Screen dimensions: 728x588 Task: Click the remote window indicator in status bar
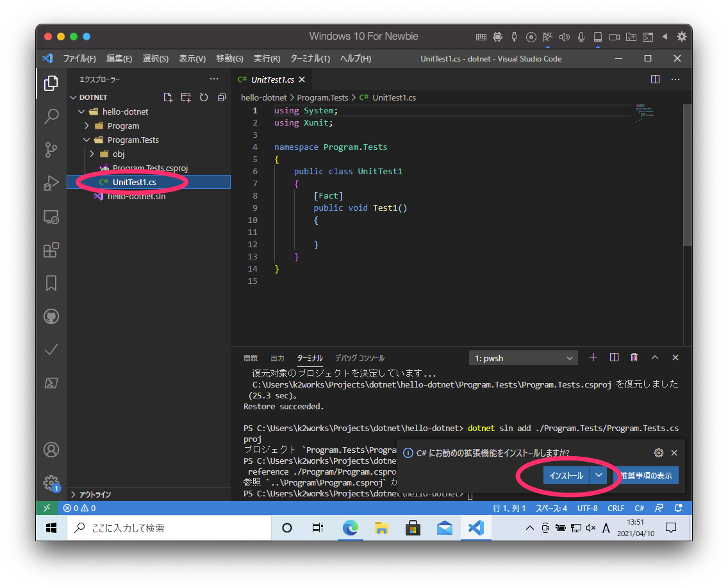[47, 508]
